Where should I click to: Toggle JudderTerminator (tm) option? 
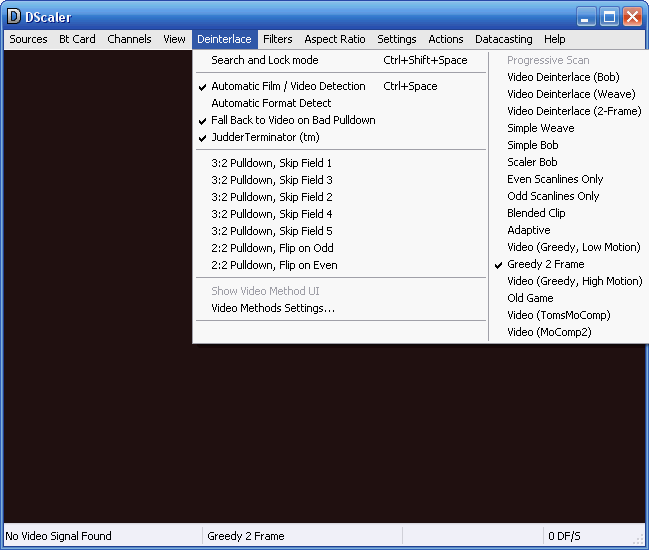tap(341, 137)
